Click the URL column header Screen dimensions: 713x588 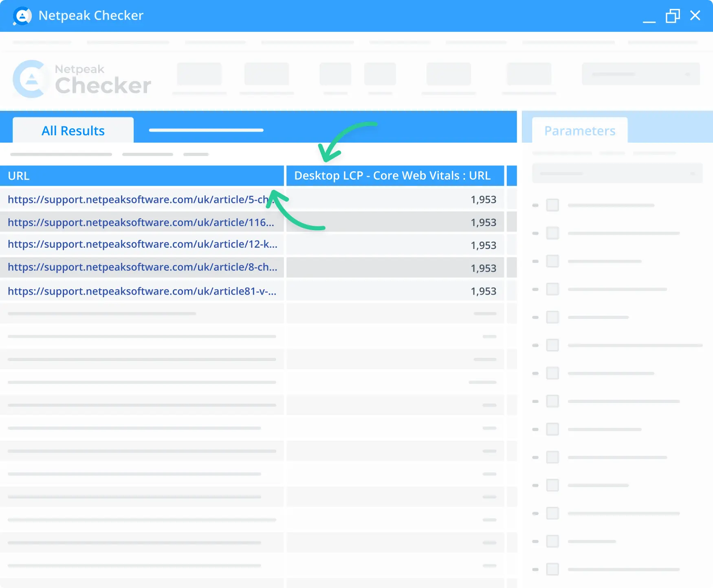pos(142,176)
